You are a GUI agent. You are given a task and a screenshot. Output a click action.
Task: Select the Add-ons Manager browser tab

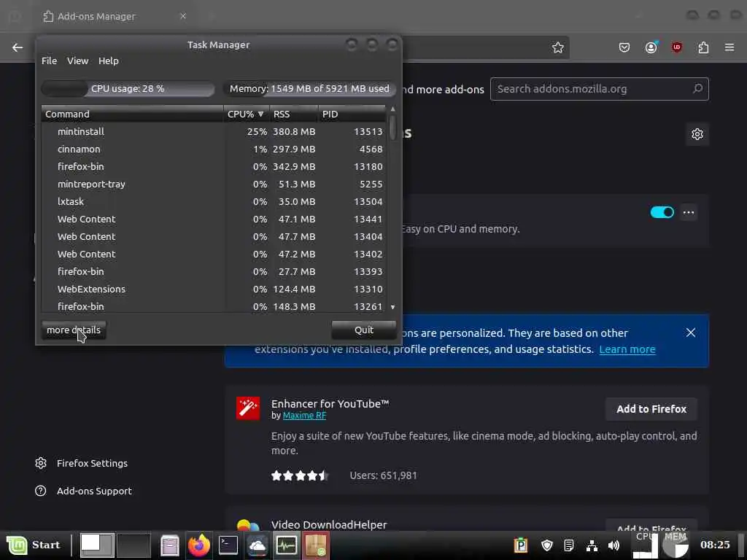(115, 16)
